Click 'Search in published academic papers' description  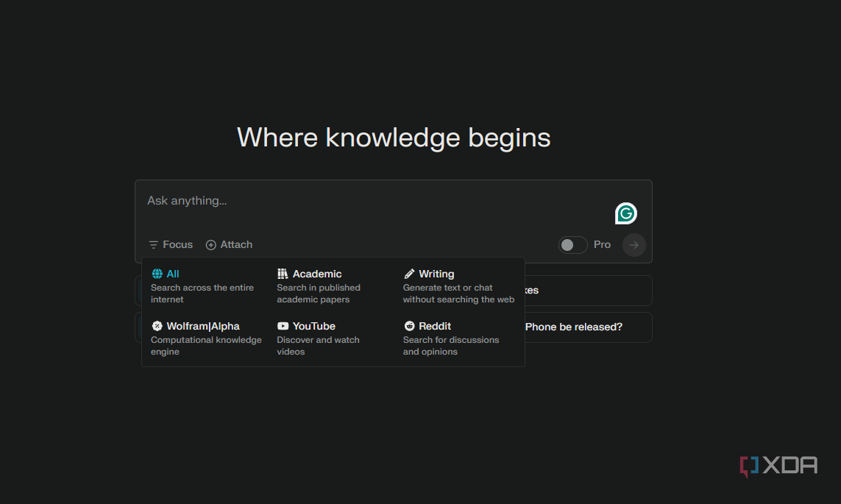(x=319, y=294)
